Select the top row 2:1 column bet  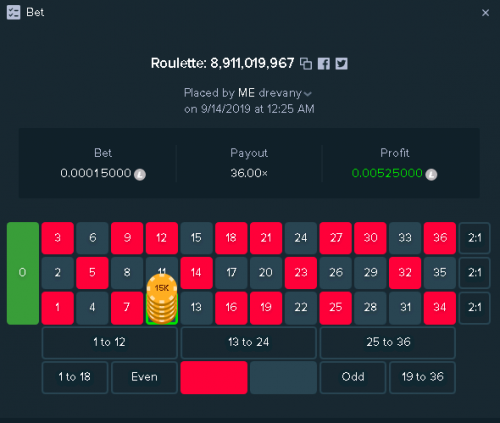pyautogui.click(x=474, y=238)
